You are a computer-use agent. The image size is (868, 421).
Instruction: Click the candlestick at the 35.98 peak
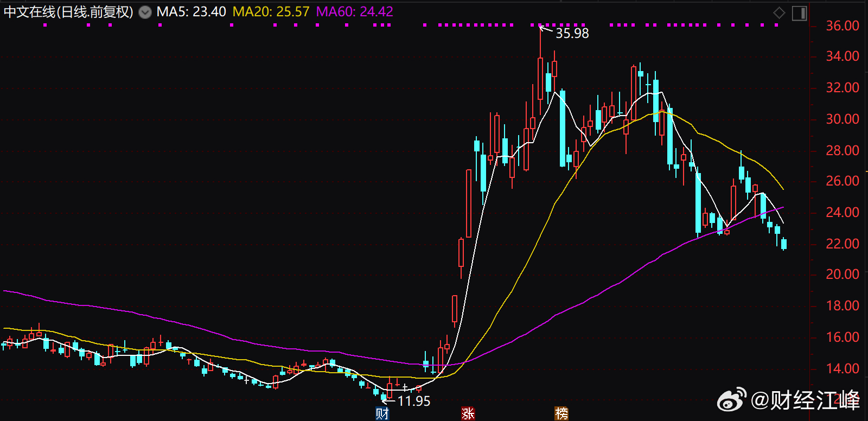point(540,79)
